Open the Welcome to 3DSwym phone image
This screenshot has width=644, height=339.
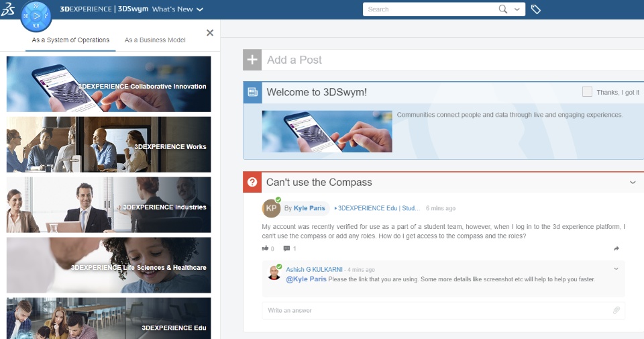[327, 132]
